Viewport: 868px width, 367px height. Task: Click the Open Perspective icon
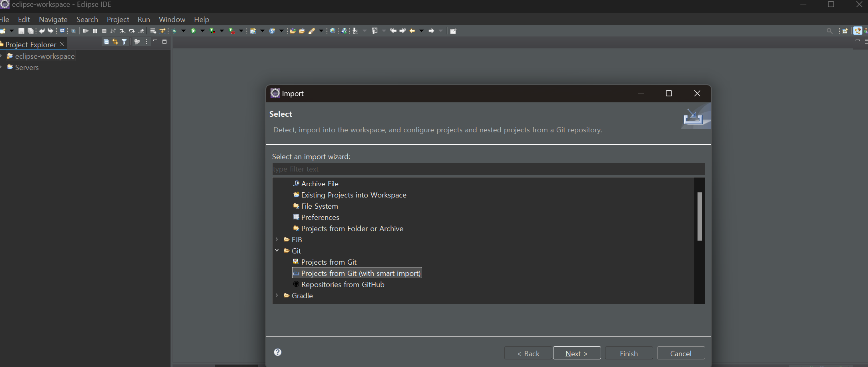pos(845,31)
